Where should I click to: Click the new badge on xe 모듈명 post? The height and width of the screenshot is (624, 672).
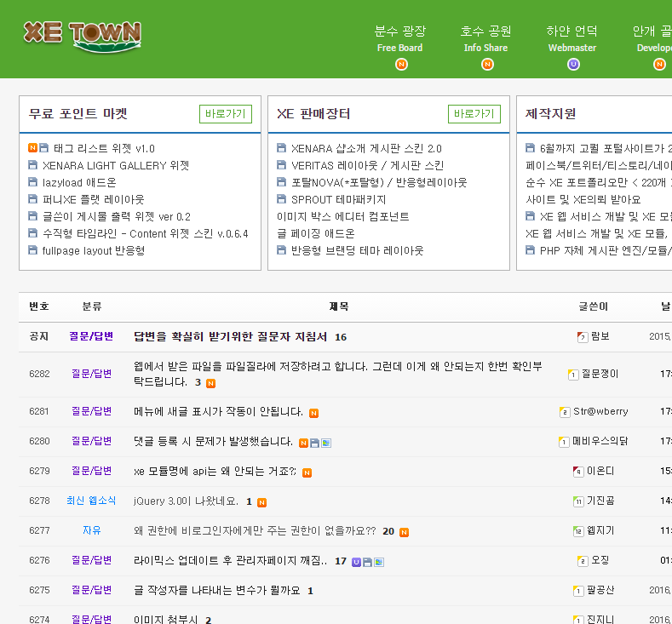click(x=307, y=472)
